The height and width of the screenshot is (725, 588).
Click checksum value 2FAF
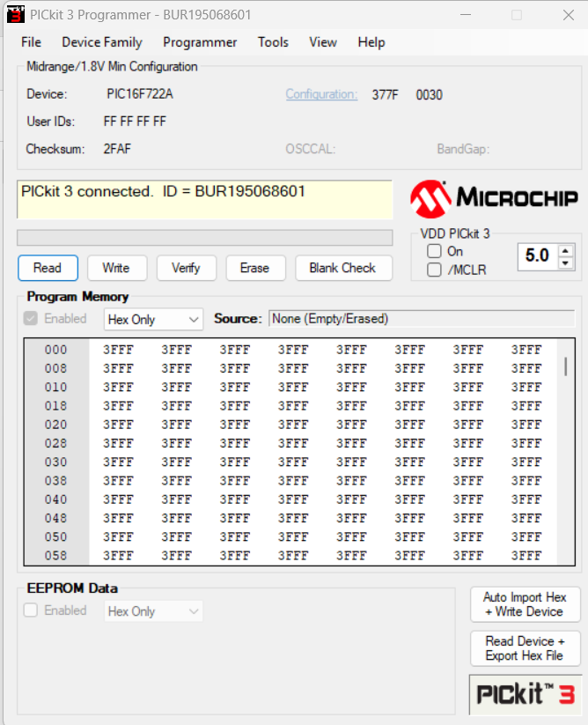tap(117, 149)
